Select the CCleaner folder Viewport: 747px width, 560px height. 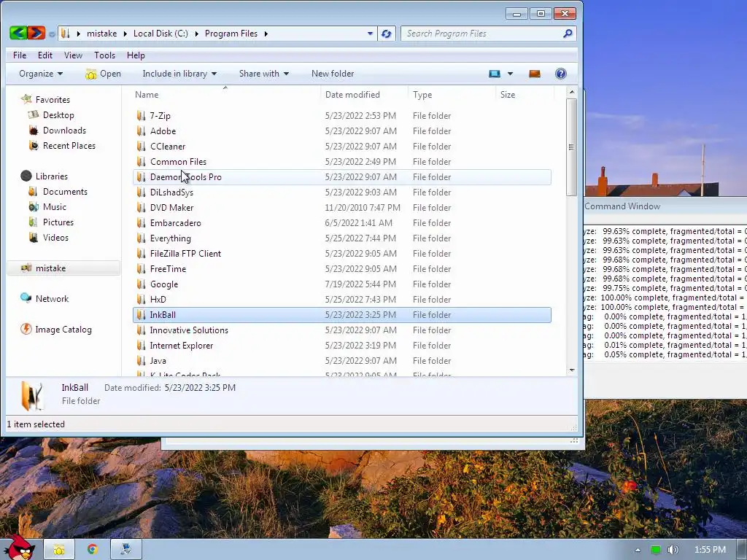(341, 146)
